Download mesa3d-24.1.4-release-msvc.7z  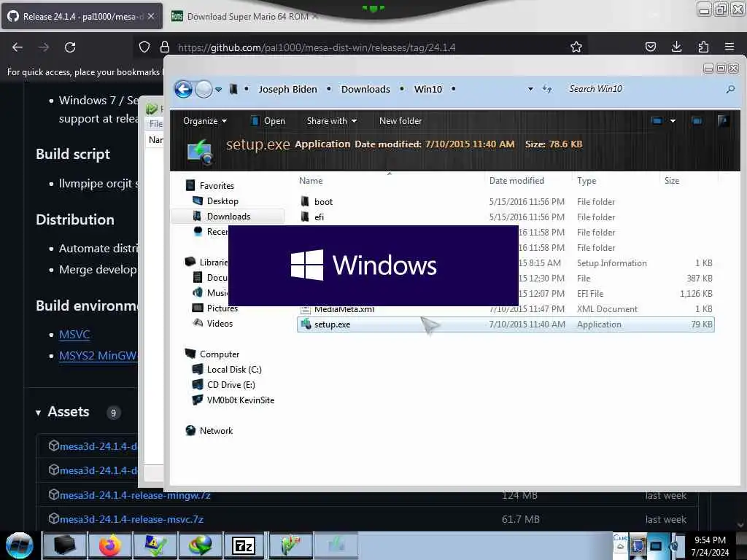(x=131, y=519)
